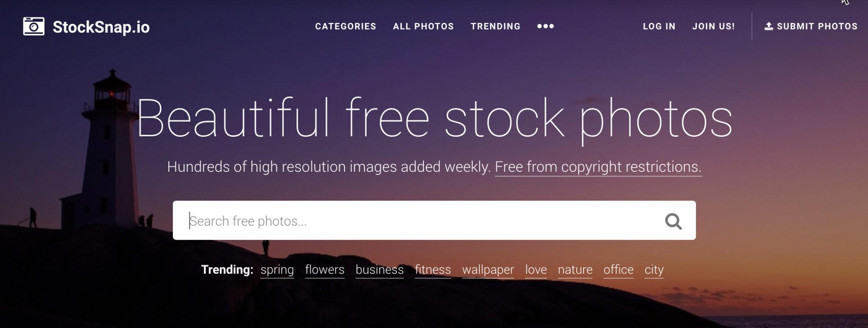868x328 pixels.
Task: Pick the love trending tag
Action: pos(536,270)
